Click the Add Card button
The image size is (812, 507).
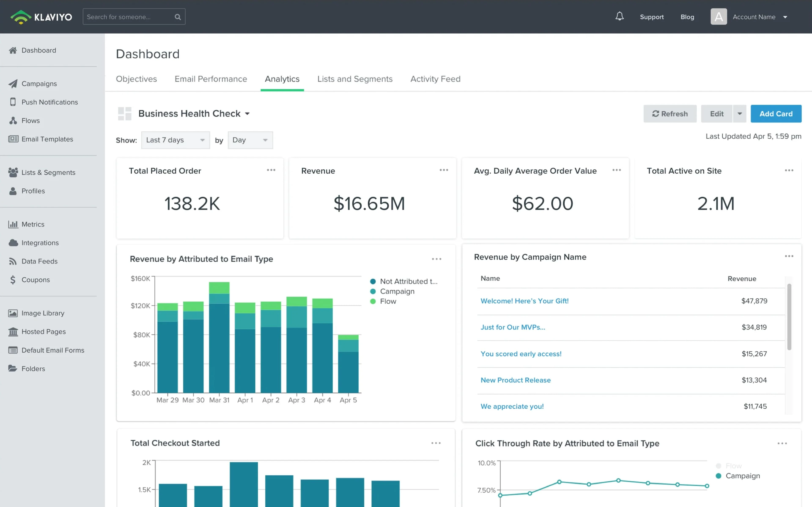776,114
